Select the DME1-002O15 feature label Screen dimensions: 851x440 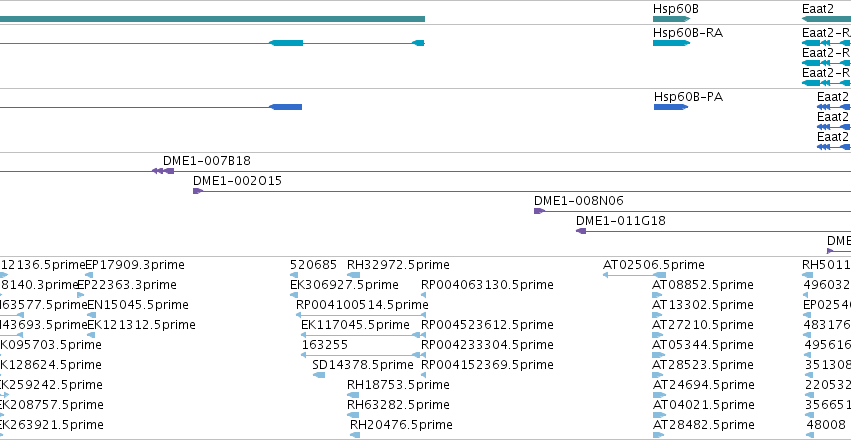coord(237,181)
